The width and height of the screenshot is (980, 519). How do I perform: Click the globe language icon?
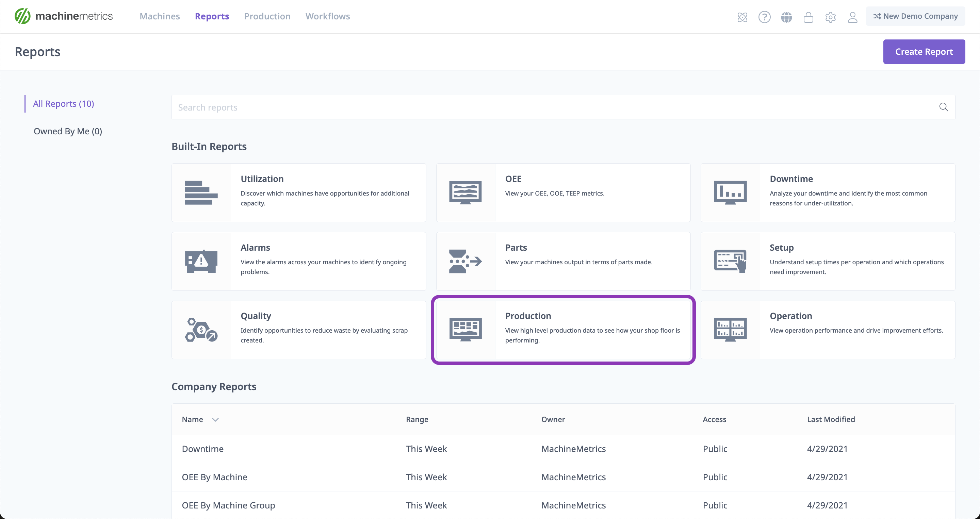[786, 17]
